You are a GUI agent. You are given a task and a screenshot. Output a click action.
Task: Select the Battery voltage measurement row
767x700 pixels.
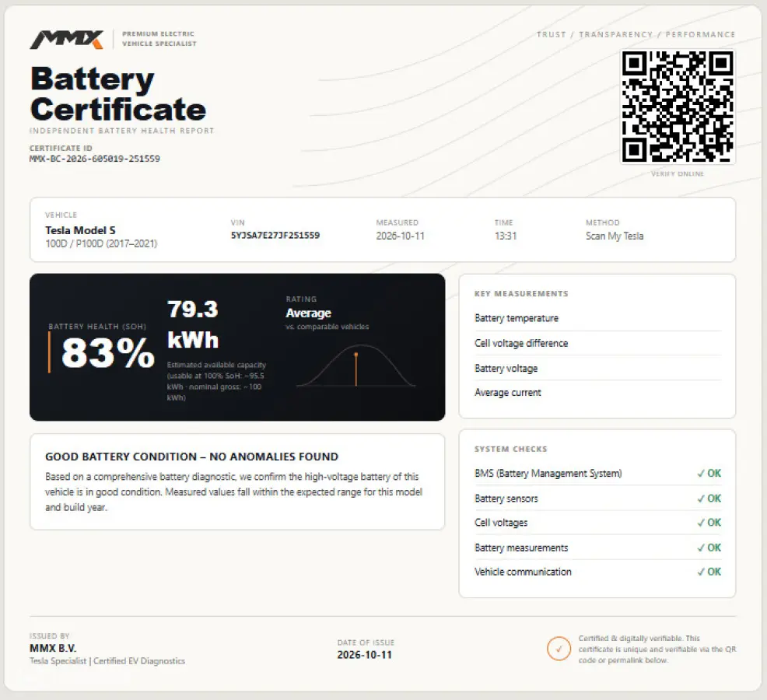tap(597, 368)
